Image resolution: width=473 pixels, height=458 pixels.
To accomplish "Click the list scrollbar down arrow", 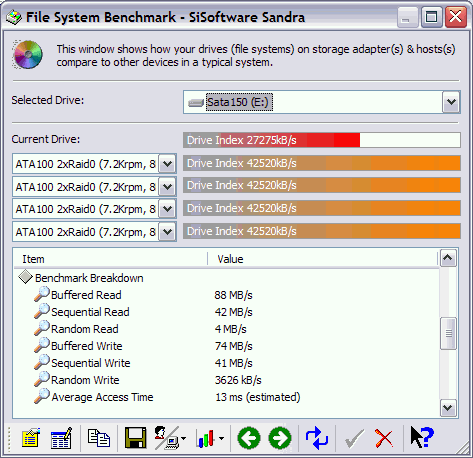I will pyautogui.click(x=448, y=408).
